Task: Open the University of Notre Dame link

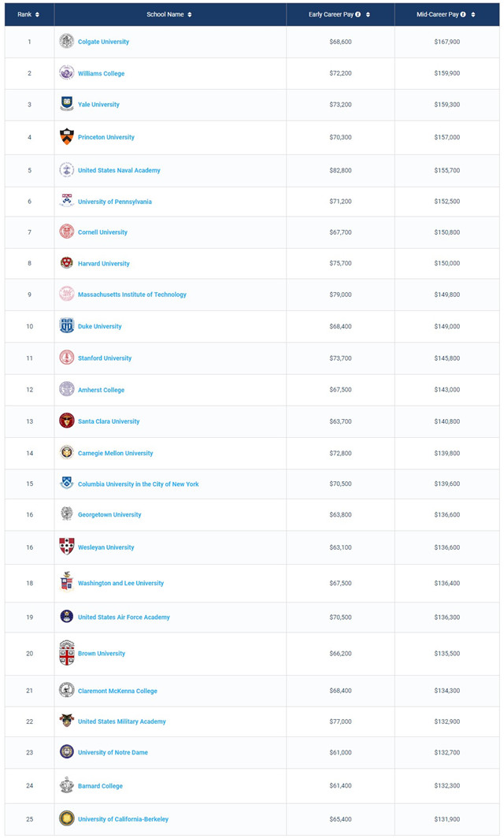Action: [113, 752]
